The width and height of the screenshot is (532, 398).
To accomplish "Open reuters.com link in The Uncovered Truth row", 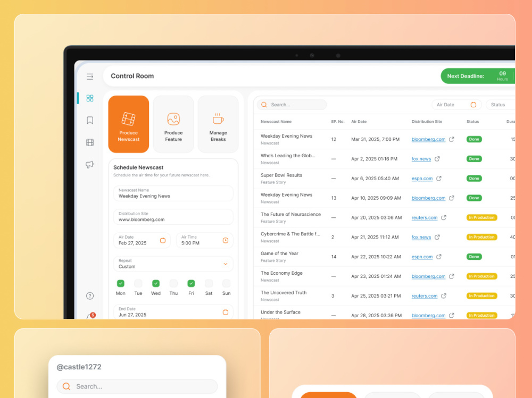I will click(425, 296).
